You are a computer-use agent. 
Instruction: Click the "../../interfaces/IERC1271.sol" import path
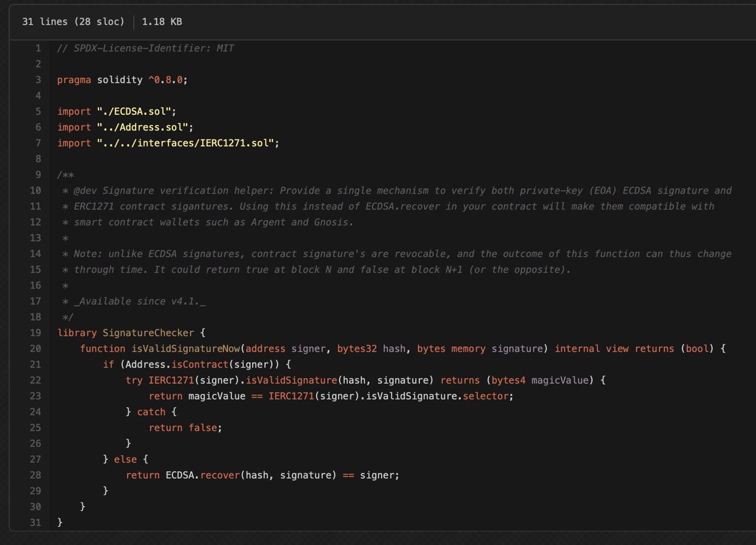tap(186, 143)
